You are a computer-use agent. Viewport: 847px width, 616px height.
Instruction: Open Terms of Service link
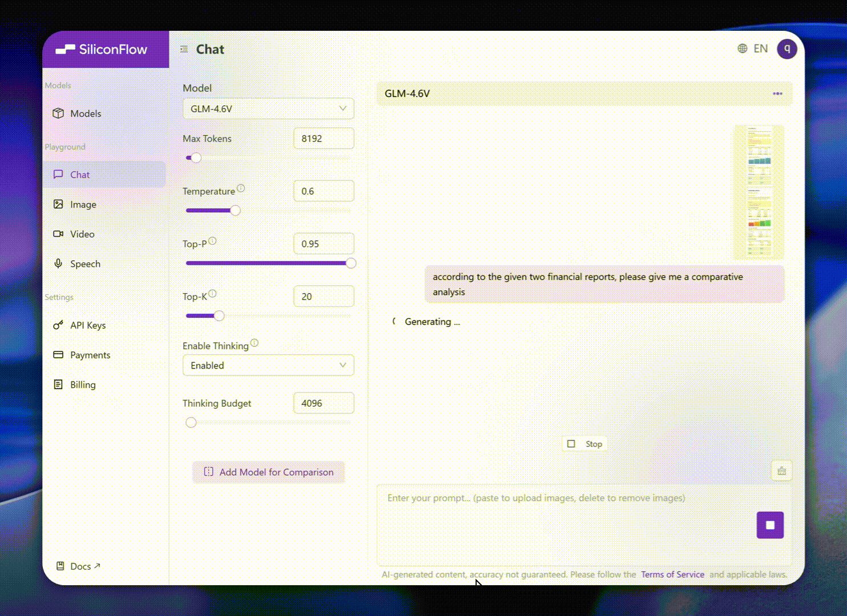pyautogui.click(x=672, y=574)
